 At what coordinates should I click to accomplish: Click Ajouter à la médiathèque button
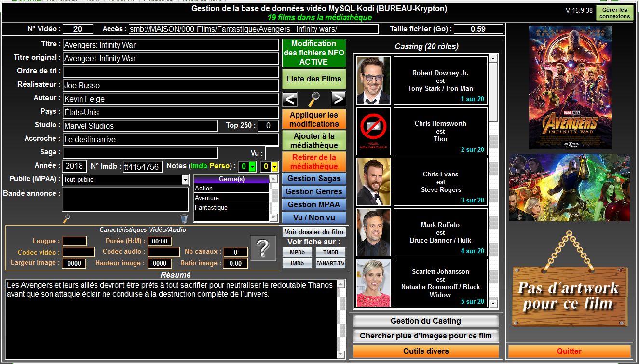coord(314,140)
